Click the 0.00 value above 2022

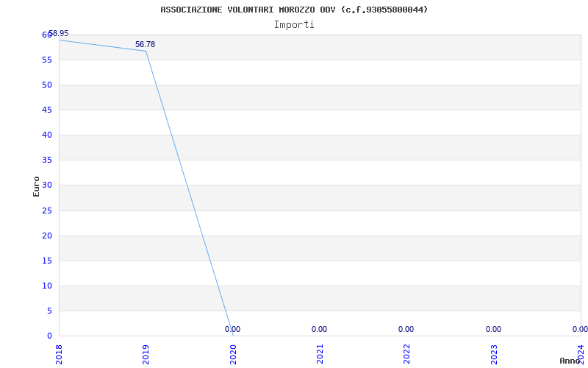pos(406,329)
